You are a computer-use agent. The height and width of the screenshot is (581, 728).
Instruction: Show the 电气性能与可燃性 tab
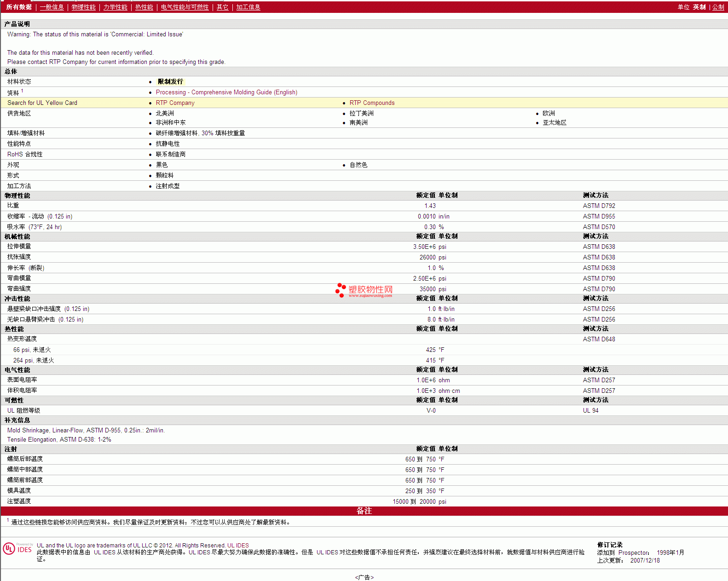click(x=185, y=7)
